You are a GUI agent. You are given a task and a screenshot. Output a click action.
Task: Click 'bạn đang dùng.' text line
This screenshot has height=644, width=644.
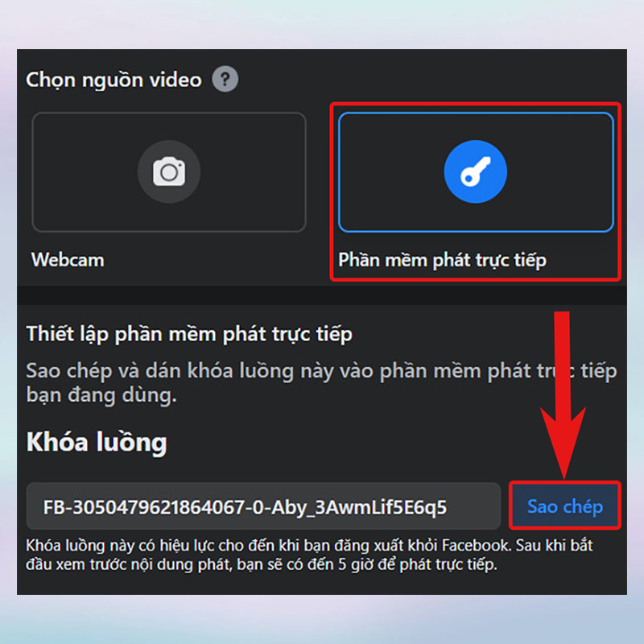[x=101, y=395]
